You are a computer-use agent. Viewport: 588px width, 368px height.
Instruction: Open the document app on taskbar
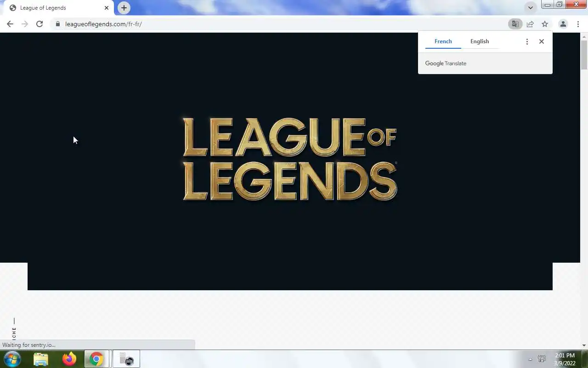click(x=126, y=359)
